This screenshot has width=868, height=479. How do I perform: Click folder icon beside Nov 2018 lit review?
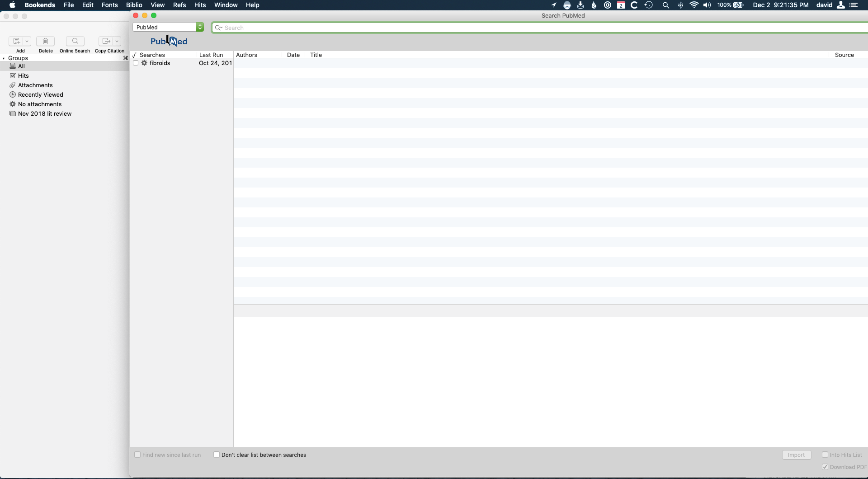pos(13,113)
